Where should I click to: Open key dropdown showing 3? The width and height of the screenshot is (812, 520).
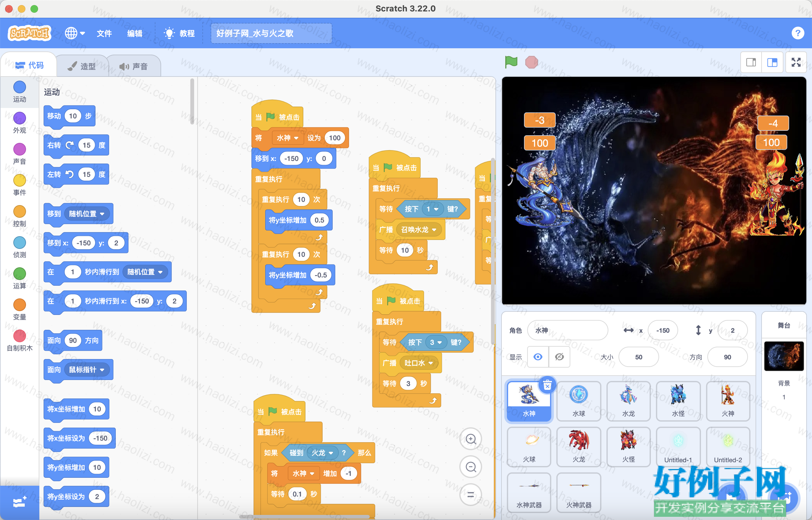click(435, 343)
